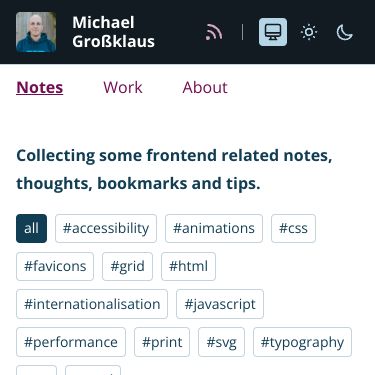Open the RSS feed icon
This screenshot has width=375, height=375.
coord(214,32)
